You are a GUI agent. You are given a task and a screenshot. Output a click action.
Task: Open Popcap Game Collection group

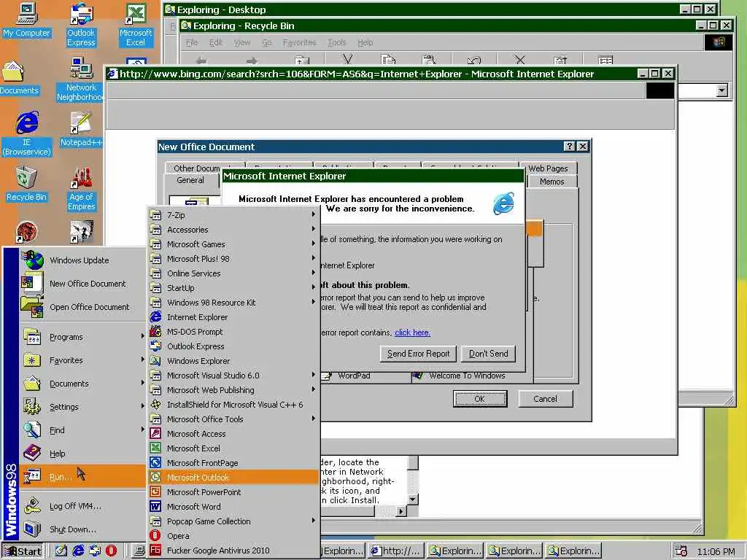233,521
